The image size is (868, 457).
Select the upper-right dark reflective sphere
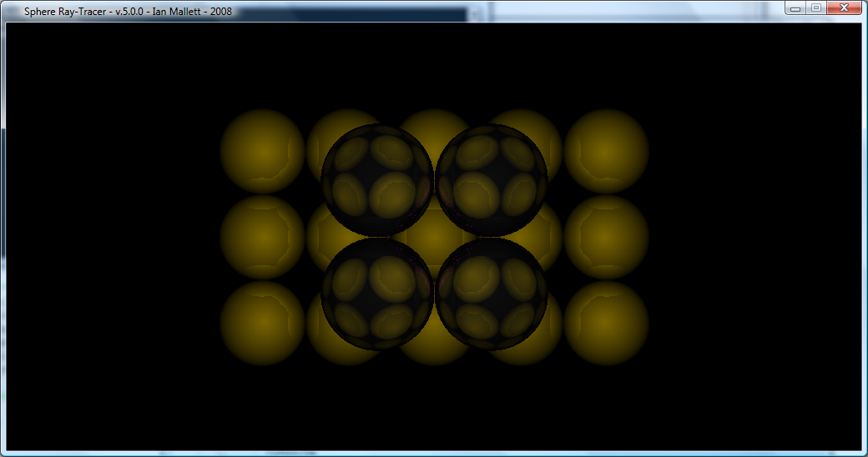point(492,179)
